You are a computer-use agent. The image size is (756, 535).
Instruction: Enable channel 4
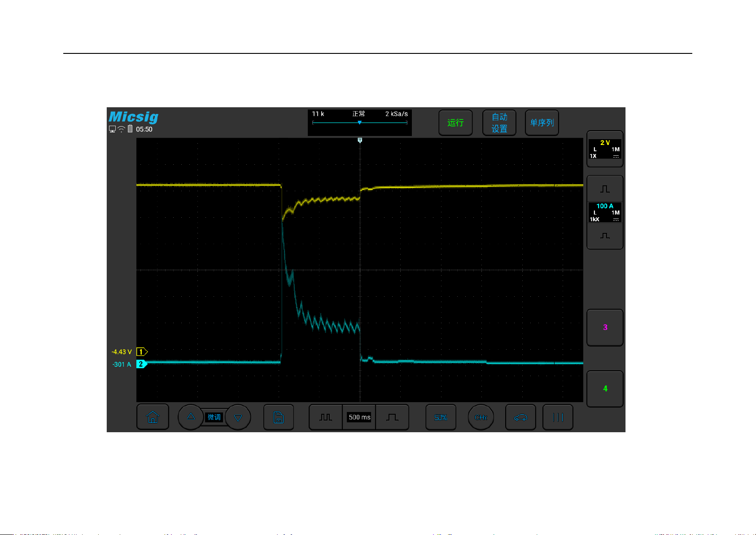click(x=605, y=389)
